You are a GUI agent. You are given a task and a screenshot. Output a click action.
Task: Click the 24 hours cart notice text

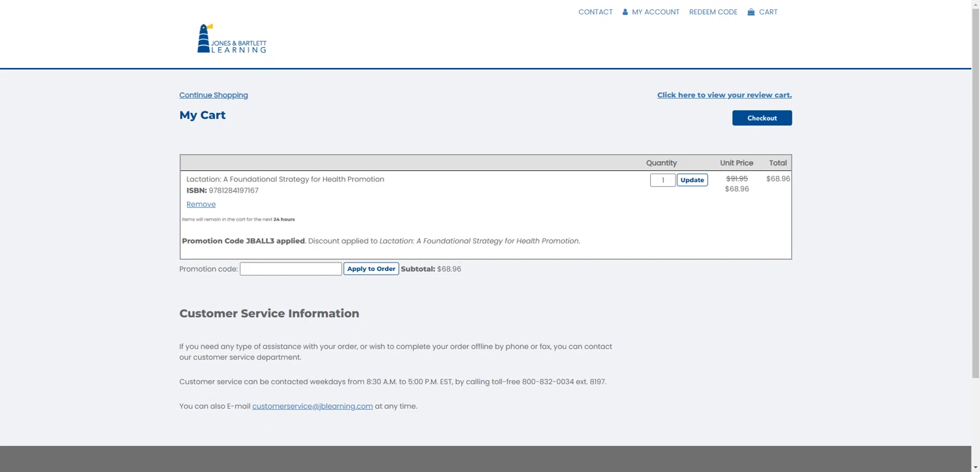click(x=238, y=219)
